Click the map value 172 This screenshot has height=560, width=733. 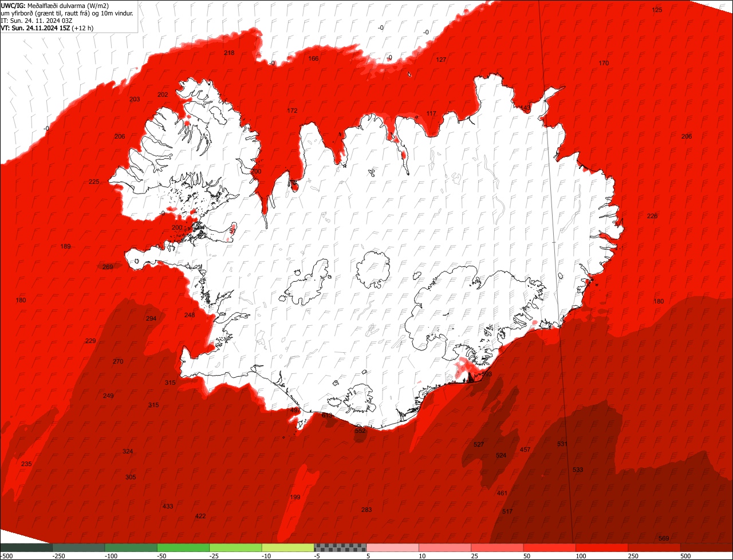pos(292,111)
